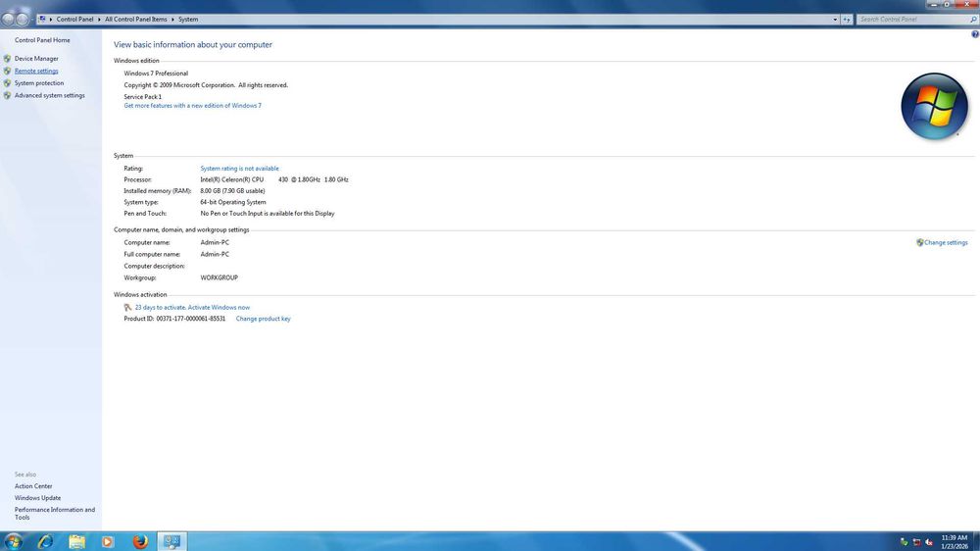Click the magnifier icon in Search Control Panel

point(973,20)
